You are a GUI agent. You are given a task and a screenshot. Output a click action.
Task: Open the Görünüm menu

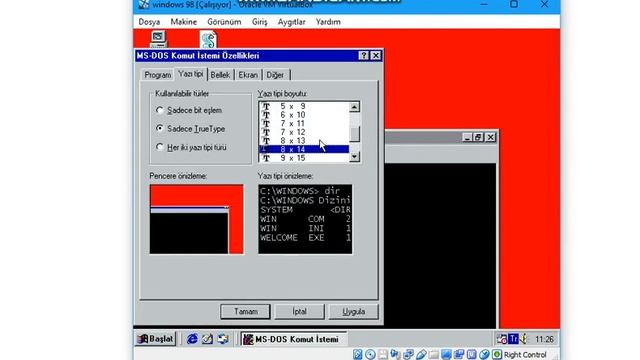[x=224, y=22]
